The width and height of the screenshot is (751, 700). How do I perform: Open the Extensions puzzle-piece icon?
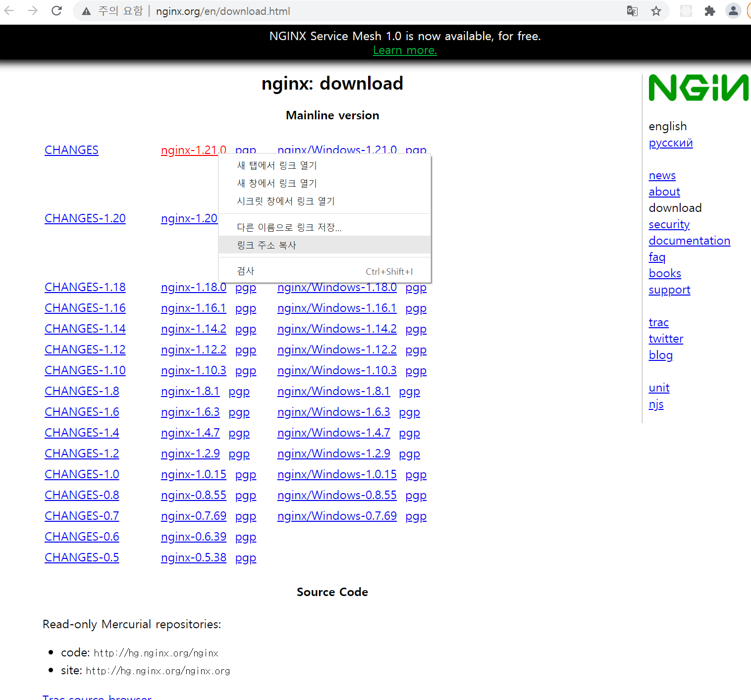[709, 11]
